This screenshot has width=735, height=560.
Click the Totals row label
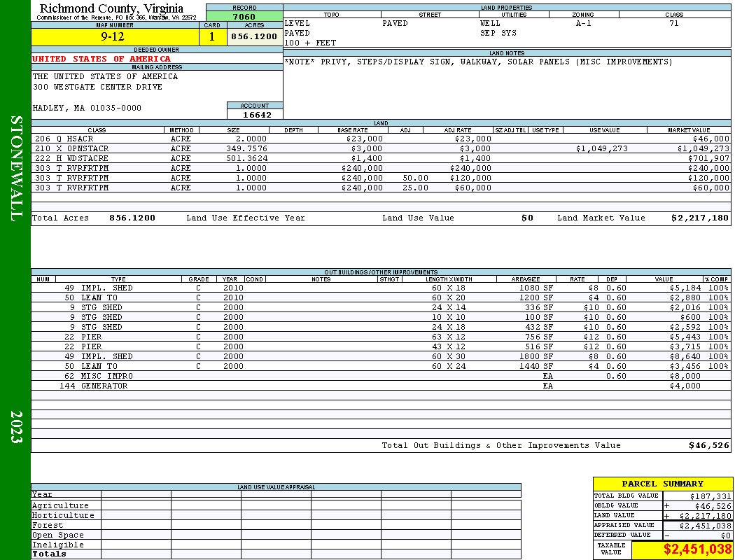coord(49,554)
